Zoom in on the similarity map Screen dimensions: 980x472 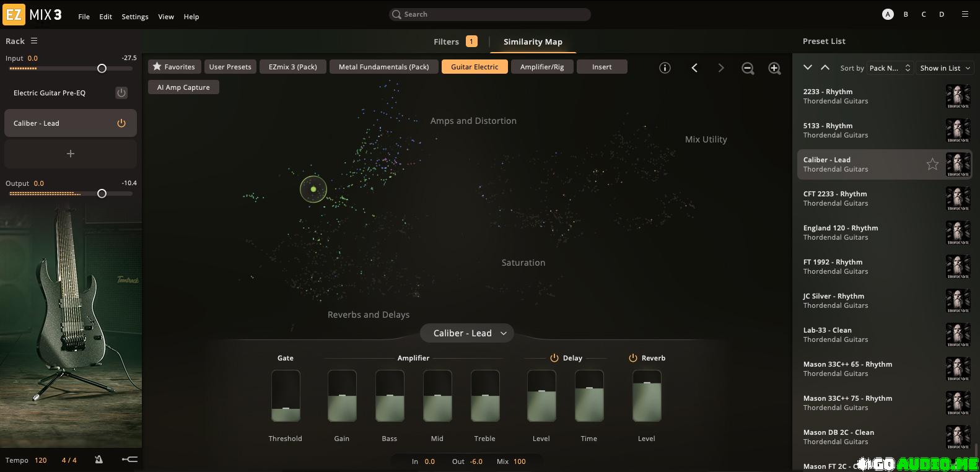click(774, 68)
